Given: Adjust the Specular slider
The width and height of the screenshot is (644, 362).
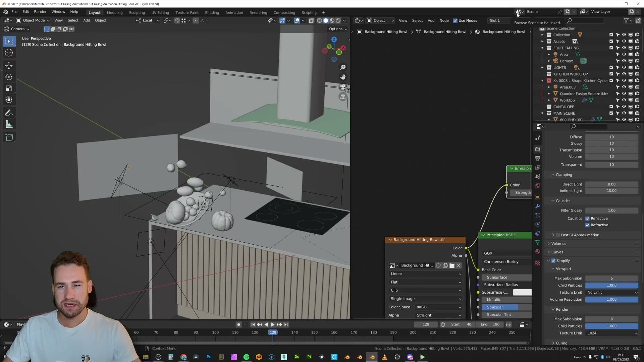Looking at the screenshot, I should point(506,307).
